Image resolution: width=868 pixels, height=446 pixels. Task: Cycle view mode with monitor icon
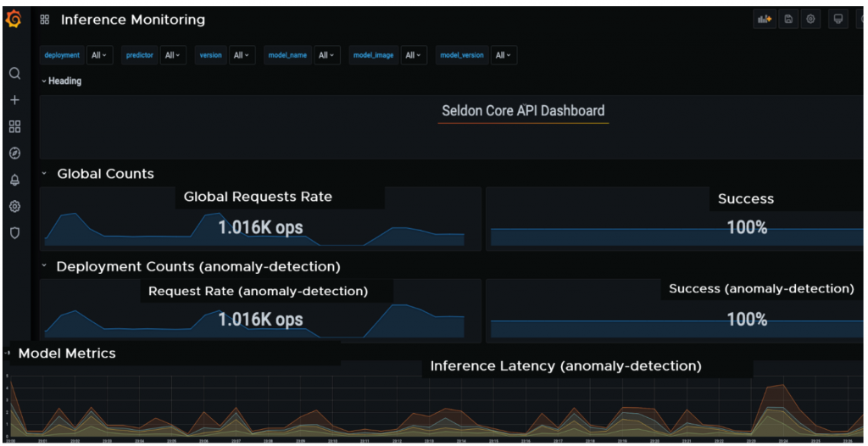[838, 20]
